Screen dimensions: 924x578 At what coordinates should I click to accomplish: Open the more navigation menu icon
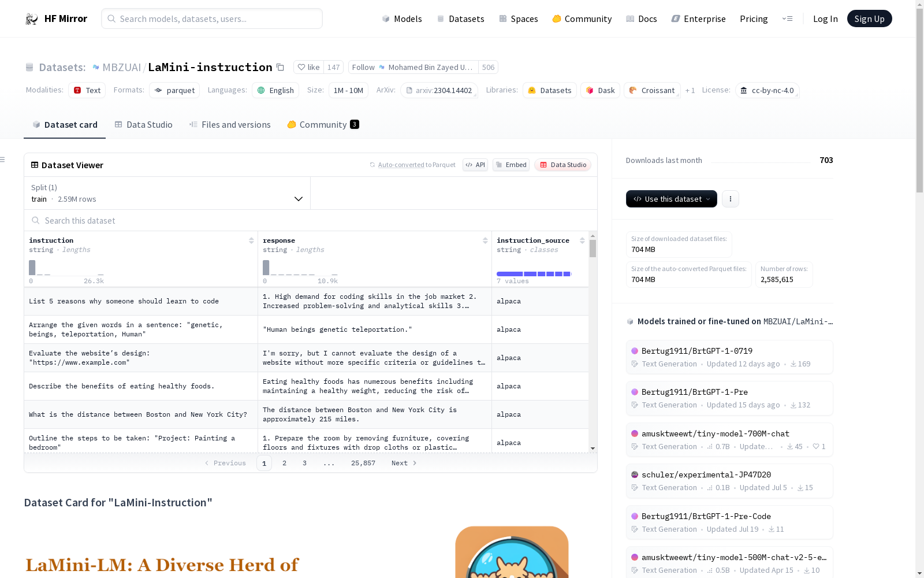pyautogui.click(x=787, y=18)
